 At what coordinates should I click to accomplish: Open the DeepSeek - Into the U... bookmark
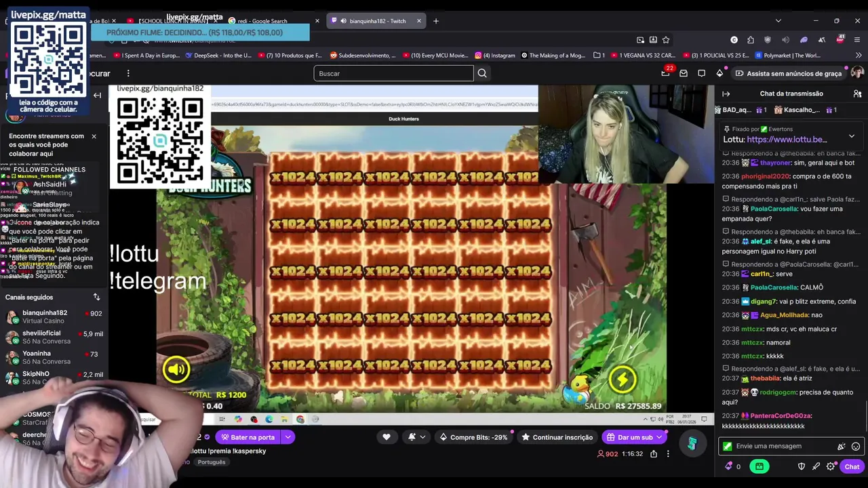[218, 56]
